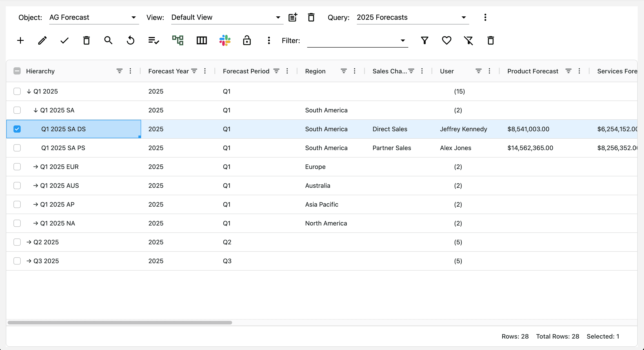Click the lock icon in toolbar
This screenshot has width=644, height=350.
point(247,40)
